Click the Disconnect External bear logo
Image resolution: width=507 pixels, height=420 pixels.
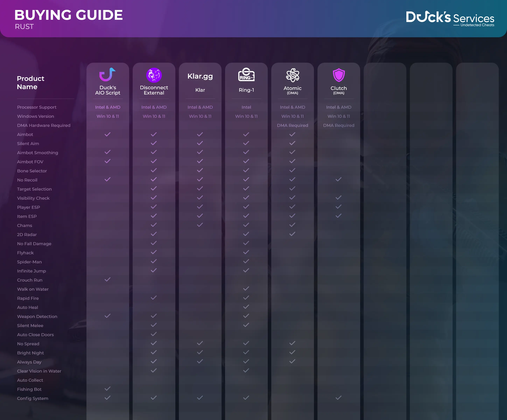(154, 75)
